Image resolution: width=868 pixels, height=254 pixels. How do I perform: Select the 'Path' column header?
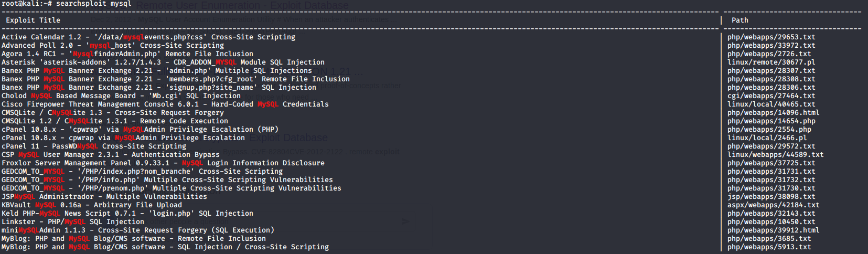point(740,20)
